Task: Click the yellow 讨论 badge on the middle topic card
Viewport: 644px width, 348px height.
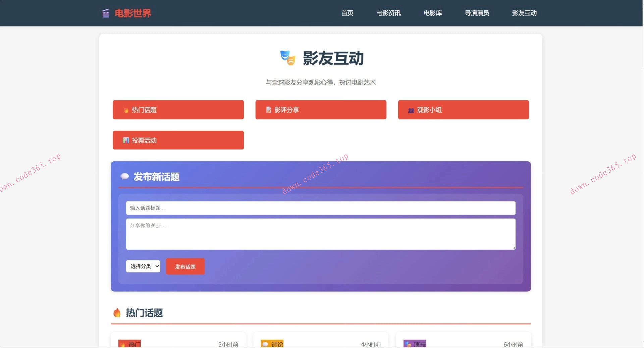Action: pyautogui.click(x=272, y=344)
